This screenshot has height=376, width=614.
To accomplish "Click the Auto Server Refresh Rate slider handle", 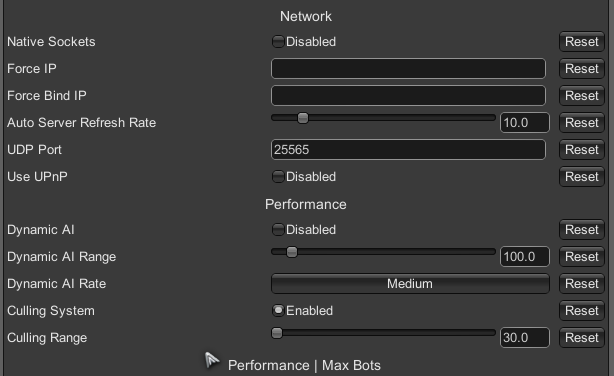I will 303,118.
